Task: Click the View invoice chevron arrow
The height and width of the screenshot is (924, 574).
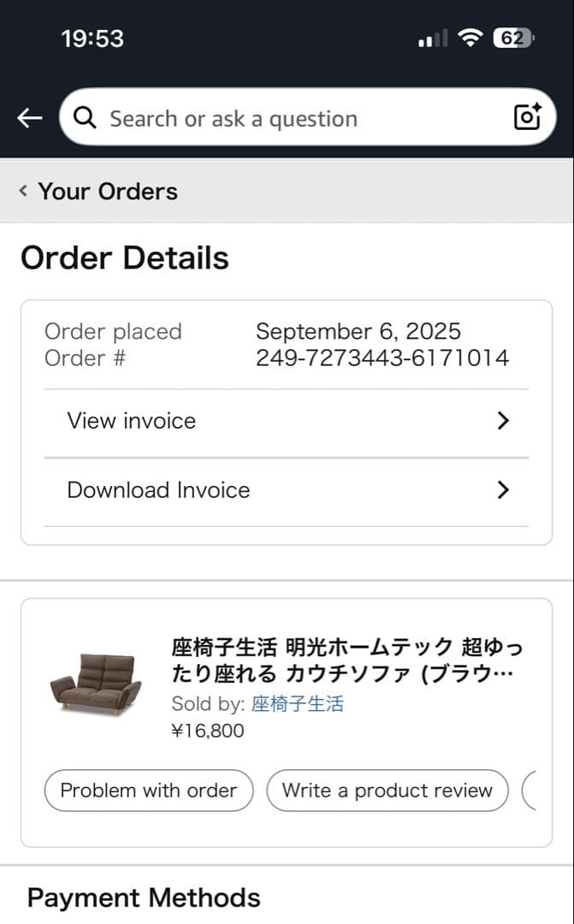Action: (503, 420)
